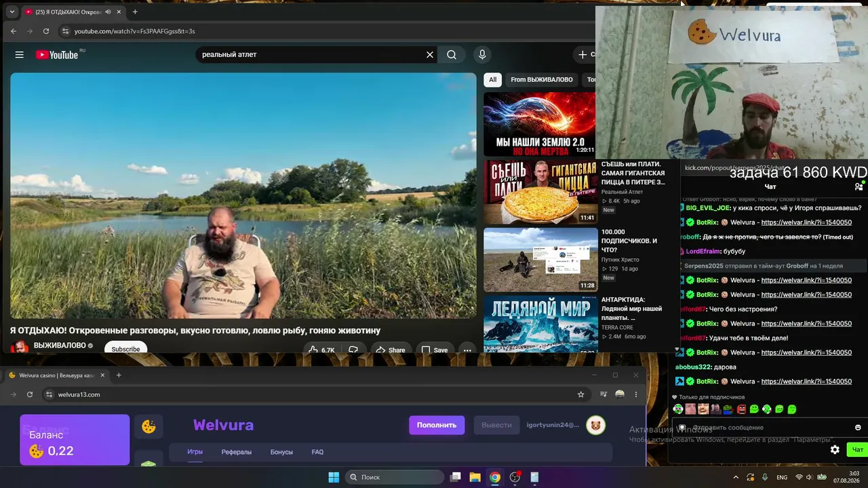This screenshot has width=868, height=488.
Task: Subscribe to the ВЫЖИВАЛОВО channel
Action: [x=125, y=349]
